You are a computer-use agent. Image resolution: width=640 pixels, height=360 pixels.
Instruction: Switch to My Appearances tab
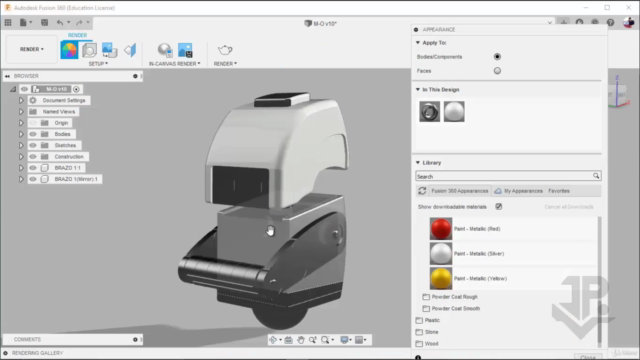(x=519, y=191)
